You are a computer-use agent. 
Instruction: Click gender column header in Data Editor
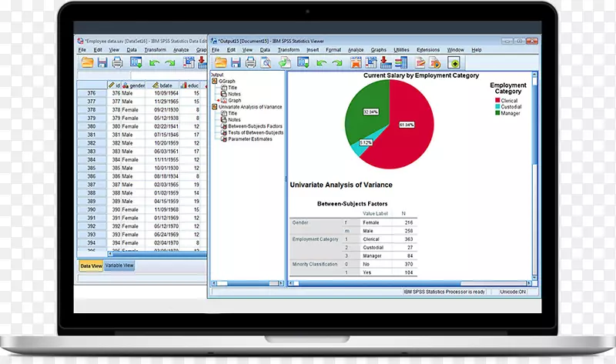point(133,85)
